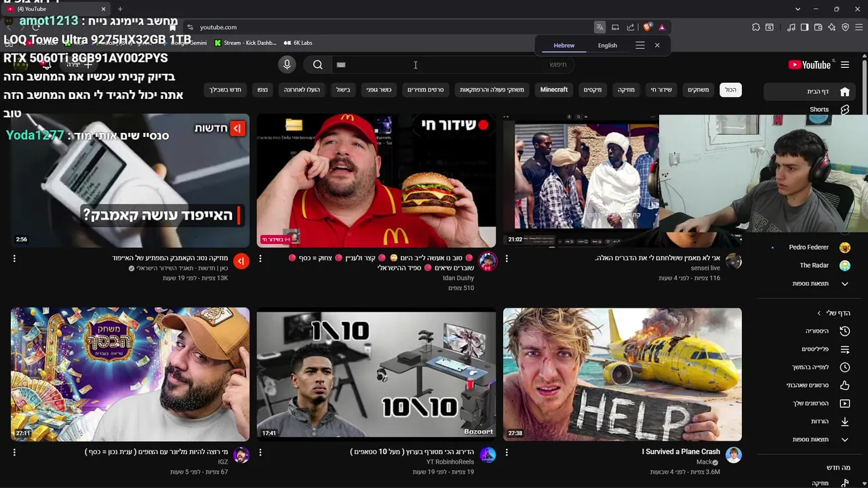Screen dimensions: 868x488
Task: Open the music note playlist icon in toolbar
Action: pyautogui.click(x=791, y=27)
